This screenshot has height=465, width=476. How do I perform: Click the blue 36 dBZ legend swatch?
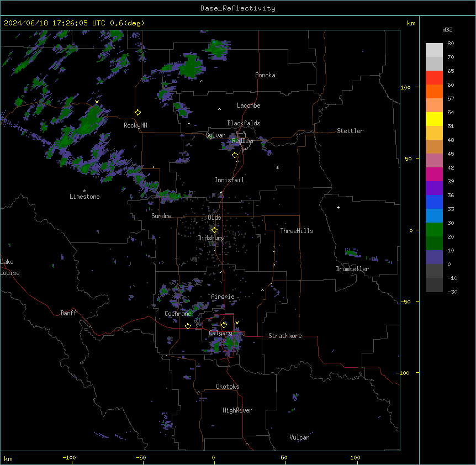[434, 202]
